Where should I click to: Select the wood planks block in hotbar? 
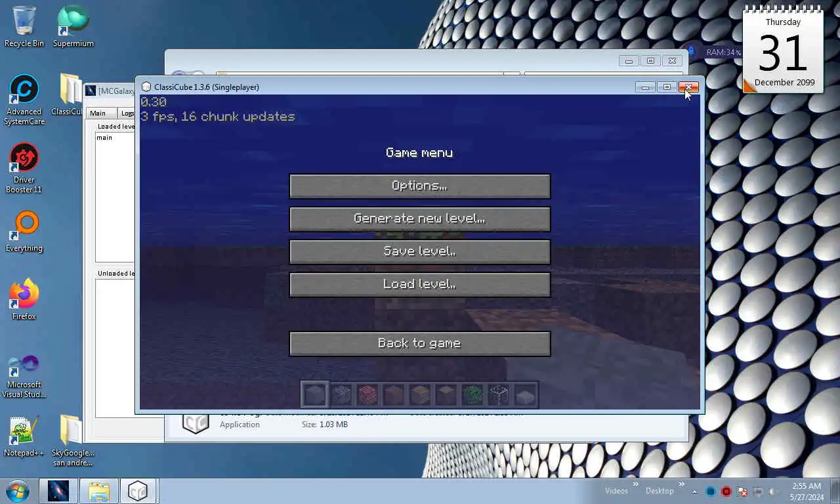[420, 394]
